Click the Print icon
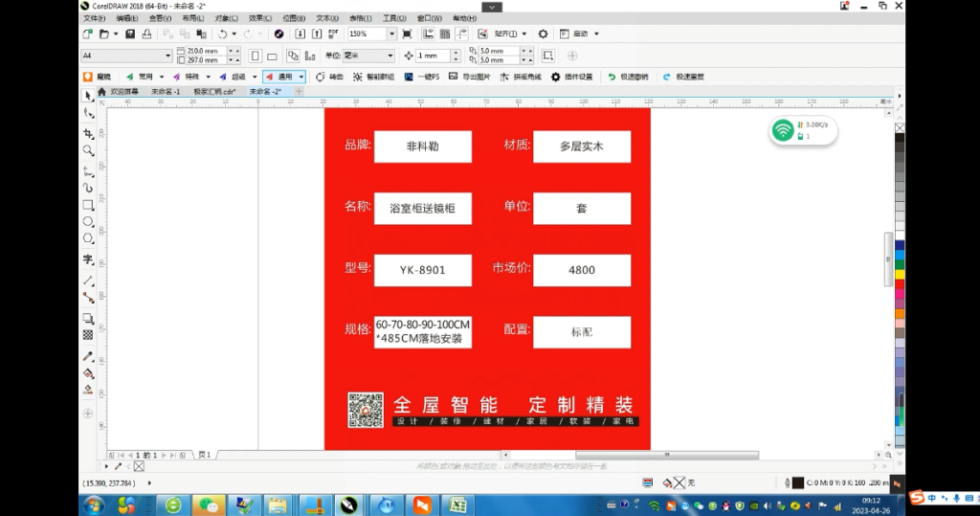The image size is (980, 516). tap(146, 34)
